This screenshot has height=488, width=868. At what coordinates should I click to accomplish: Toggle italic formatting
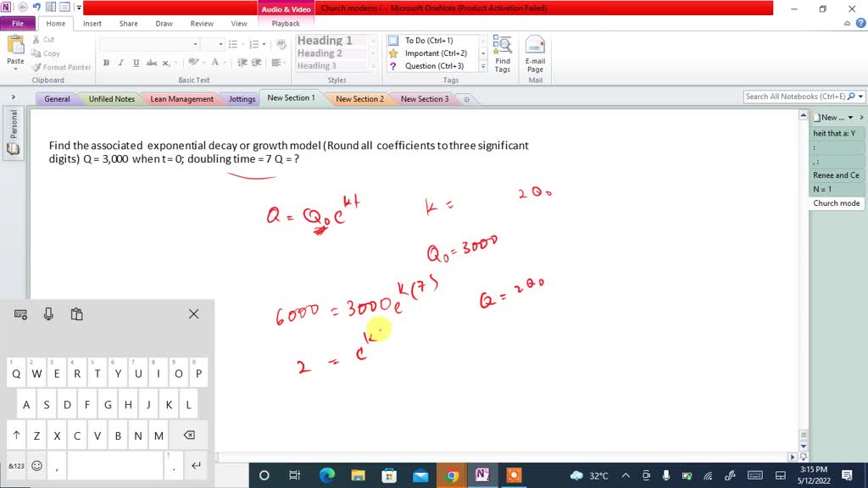120,63
